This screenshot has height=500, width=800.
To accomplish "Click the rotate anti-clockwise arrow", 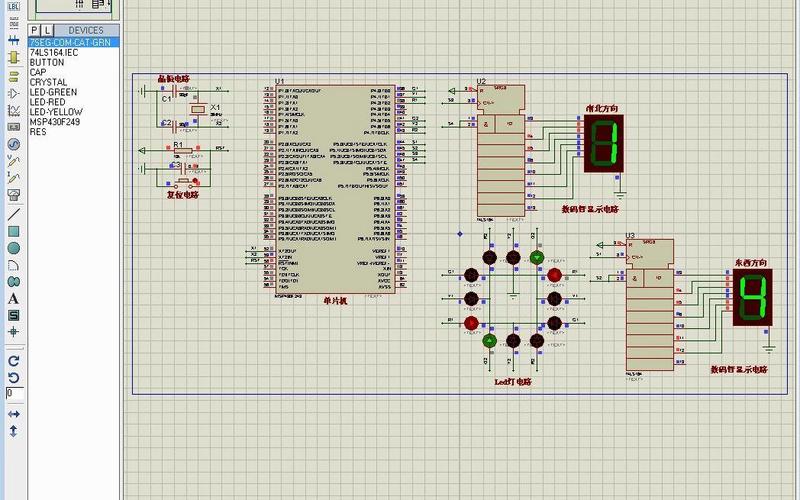I will [x=14, y=377].
